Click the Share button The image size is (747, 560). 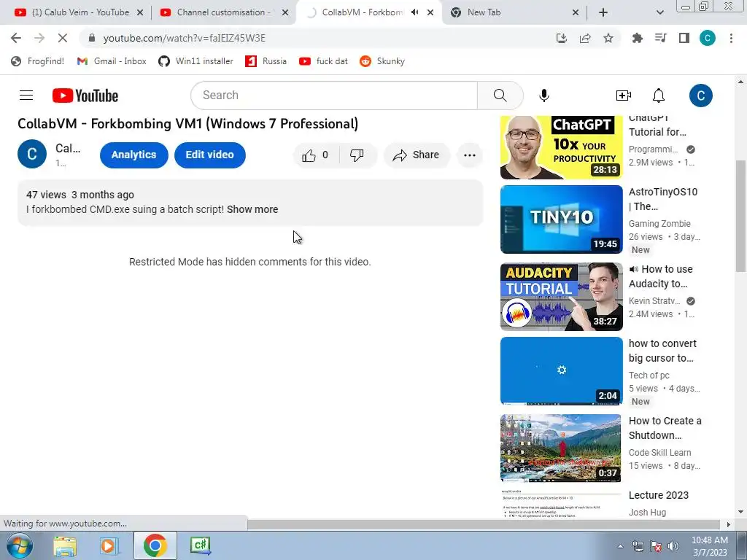[417, 155]
